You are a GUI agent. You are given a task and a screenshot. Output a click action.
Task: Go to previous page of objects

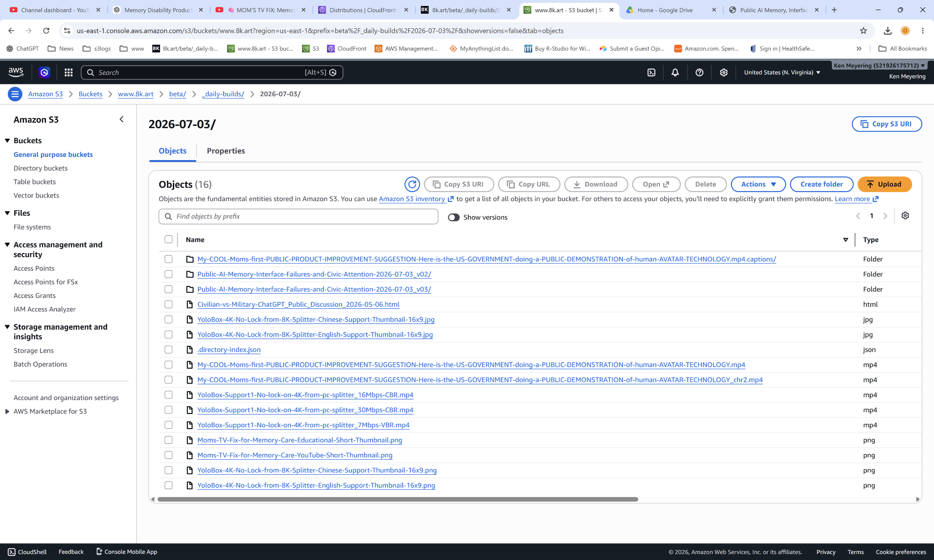point(858,216)
